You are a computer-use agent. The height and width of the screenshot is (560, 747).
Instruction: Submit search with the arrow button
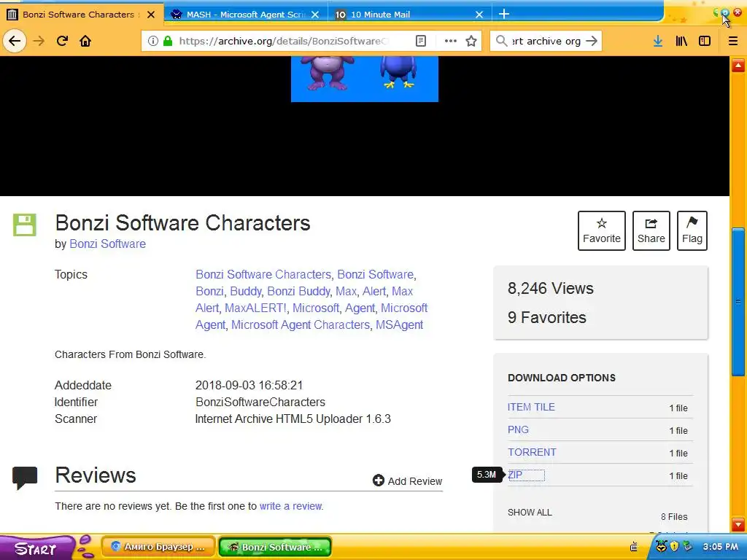click(591, 41)
